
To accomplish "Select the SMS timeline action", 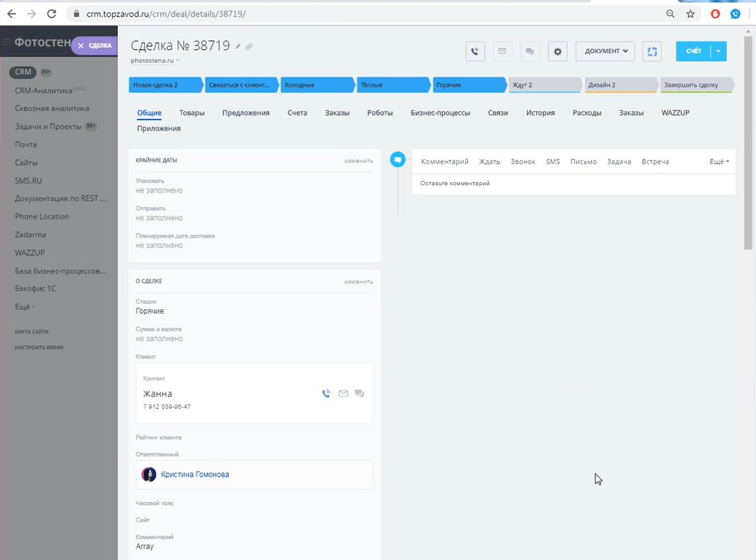I will tap(553, 161).
